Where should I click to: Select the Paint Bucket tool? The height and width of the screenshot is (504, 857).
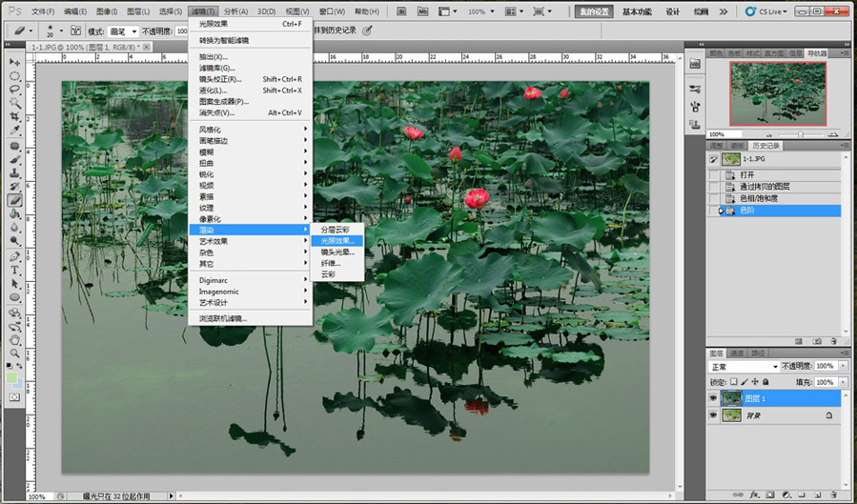[14, 214]
